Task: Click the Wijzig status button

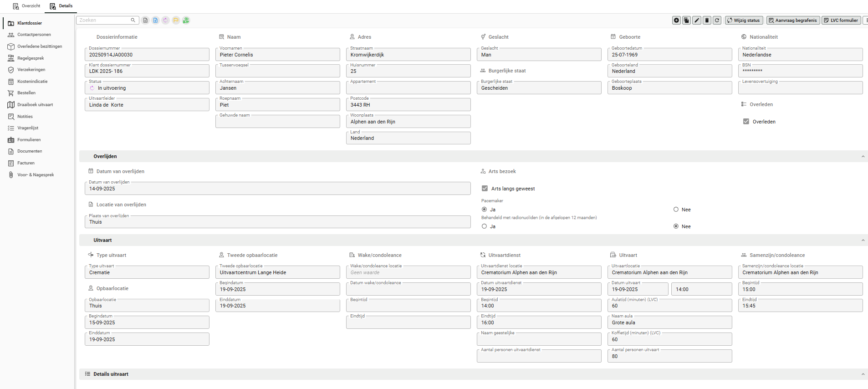Action: click(x=744, y=20)
